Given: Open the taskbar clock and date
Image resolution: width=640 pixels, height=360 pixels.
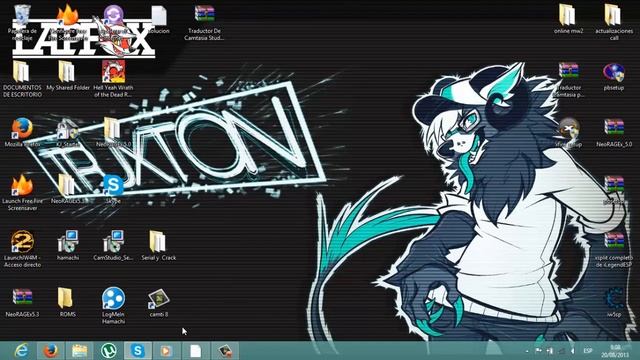Looking at the screenshot, I should (616, 351).
